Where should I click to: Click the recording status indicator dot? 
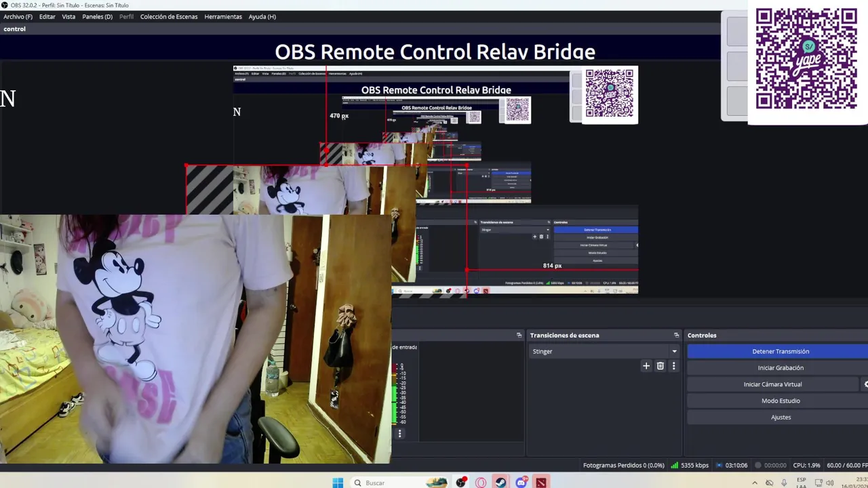pos(758,465)
